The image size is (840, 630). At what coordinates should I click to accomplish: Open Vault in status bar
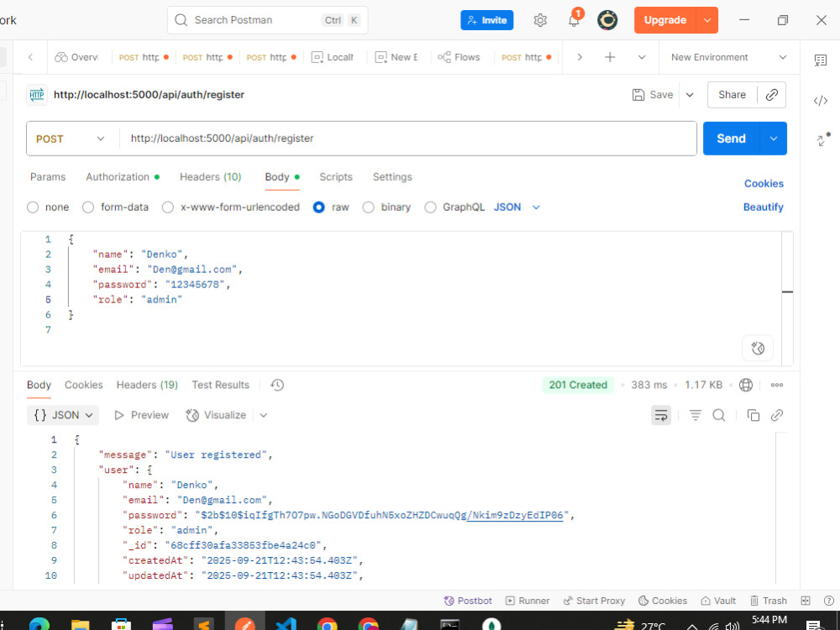click(x=718, y=601)
